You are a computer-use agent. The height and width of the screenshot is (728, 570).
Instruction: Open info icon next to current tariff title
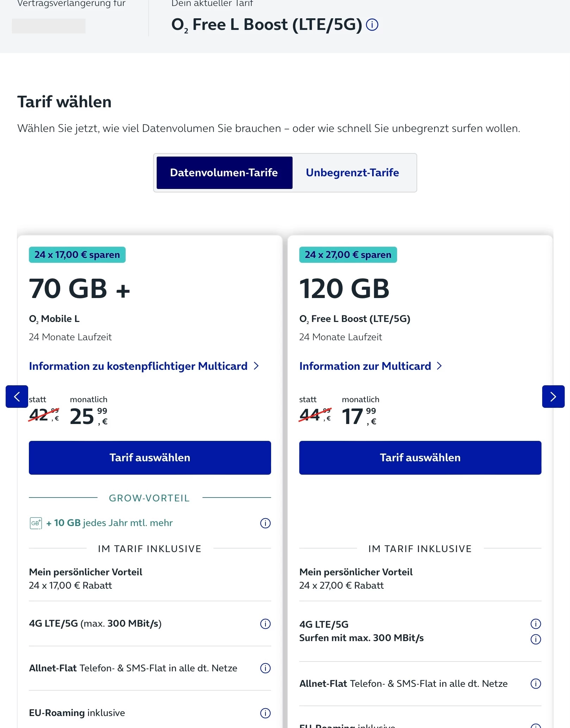(372, 25)
